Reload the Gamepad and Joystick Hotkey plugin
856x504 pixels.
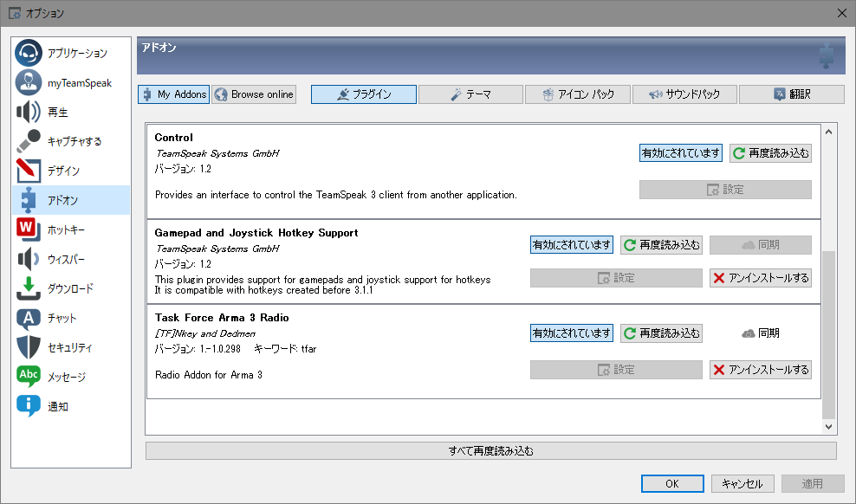661,245
